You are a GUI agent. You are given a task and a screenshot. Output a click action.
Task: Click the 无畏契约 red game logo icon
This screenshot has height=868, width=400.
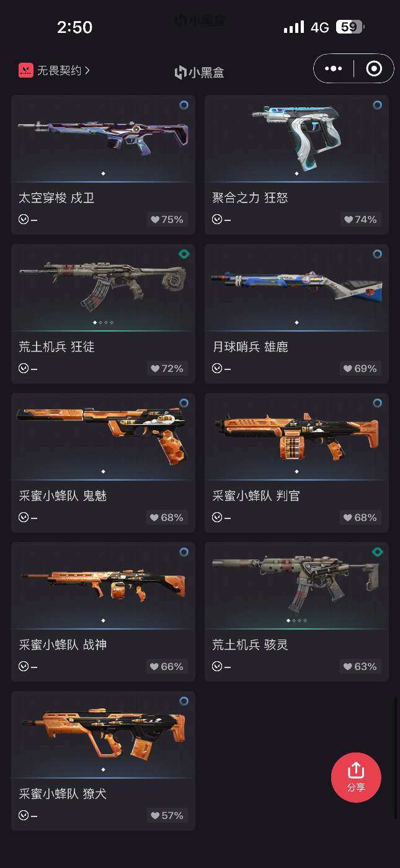(25, 70)
